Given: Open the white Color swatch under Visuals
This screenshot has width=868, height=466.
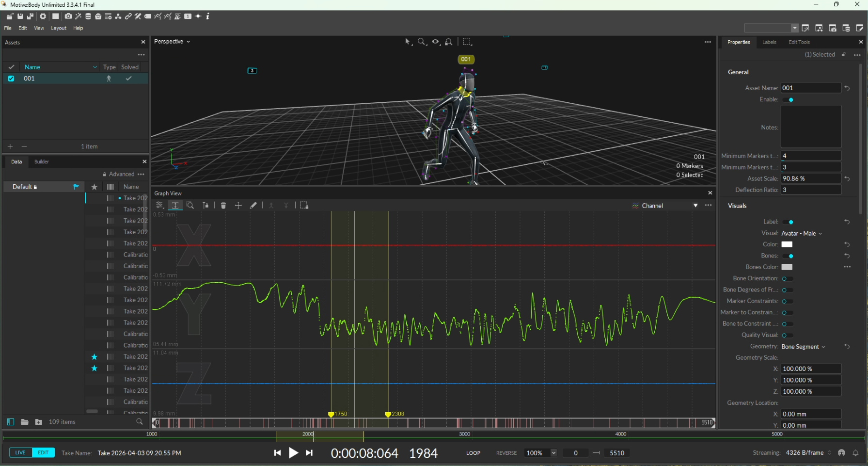Looking at the screenshot, I should 787,245.
